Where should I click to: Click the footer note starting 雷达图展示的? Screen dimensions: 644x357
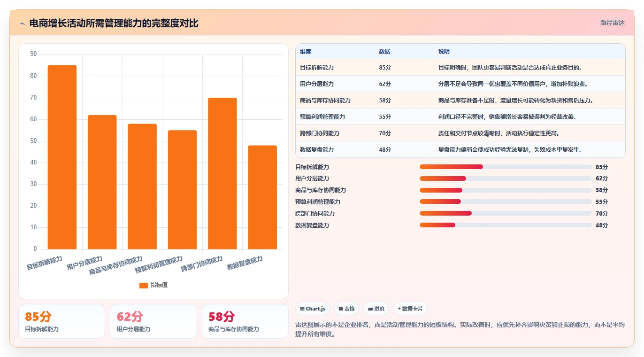click(460, 329)
